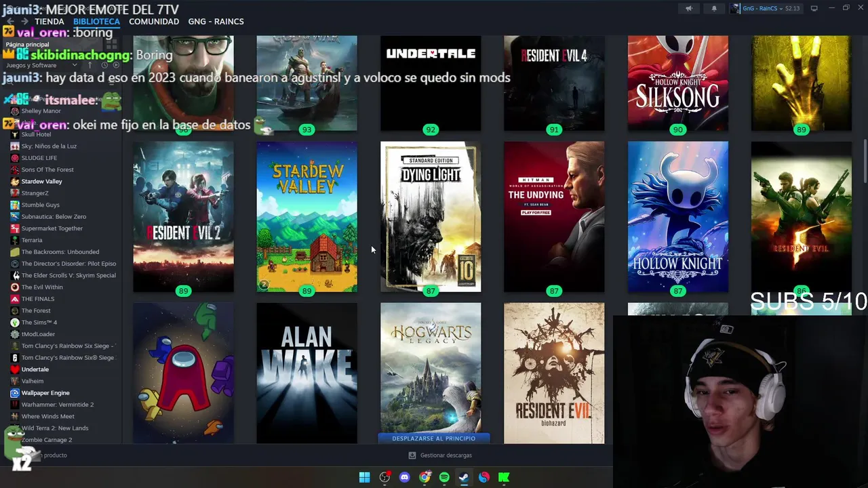Open Hitman The Undying cover
The height and width of the screenshot is (488, 868).
coord(554,217)
